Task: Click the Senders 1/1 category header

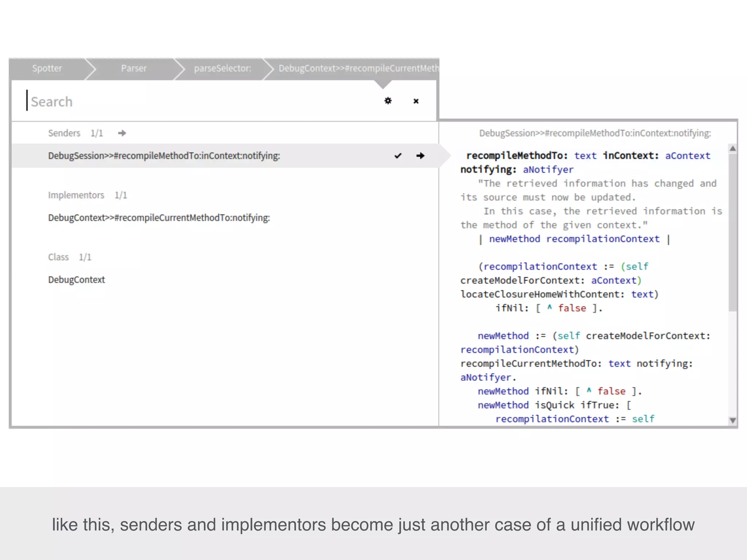Action: [x=76, y=133]
